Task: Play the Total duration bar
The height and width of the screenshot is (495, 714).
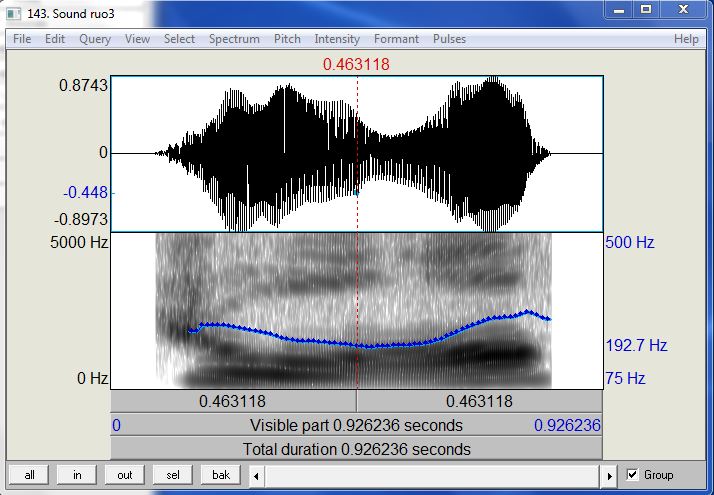Action: tap(356, 449)
